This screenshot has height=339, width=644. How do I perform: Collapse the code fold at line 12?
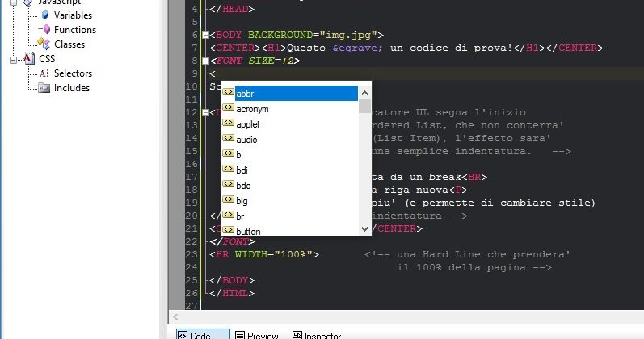(206, 112)
